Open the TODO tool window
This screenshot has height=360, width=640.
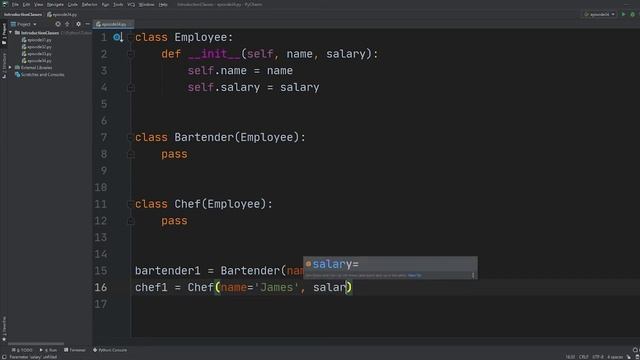(22, 350)
